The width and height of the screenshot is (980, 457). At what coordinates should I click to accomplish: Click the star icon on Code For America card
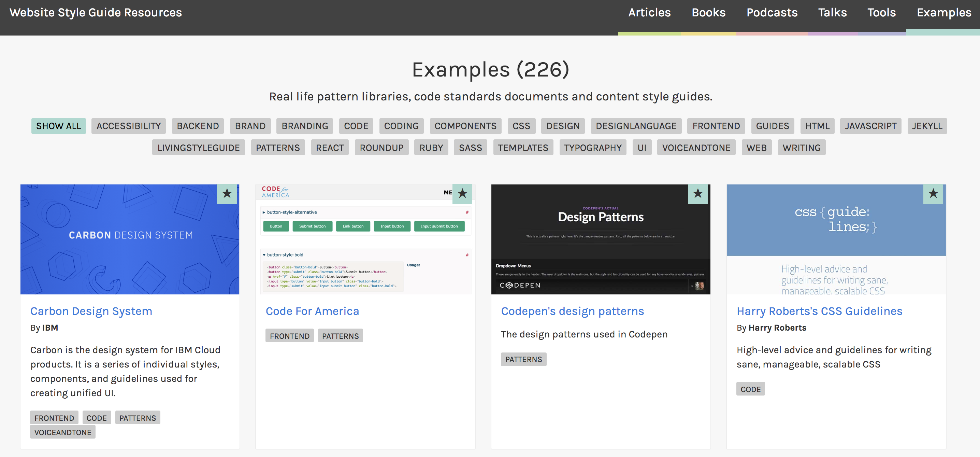pos(462,194)
